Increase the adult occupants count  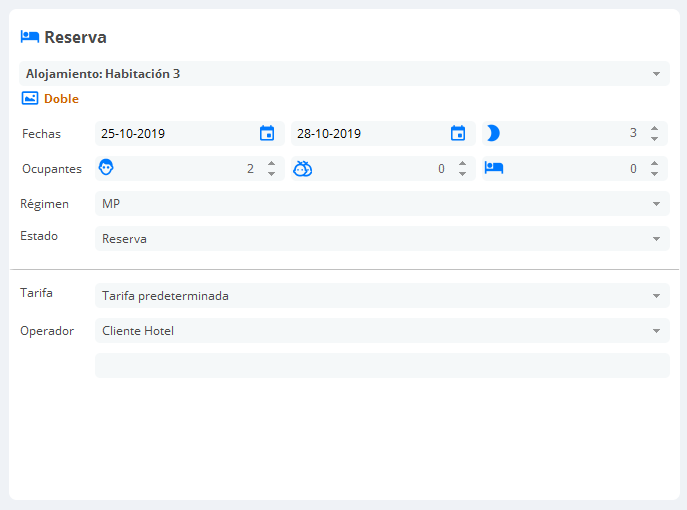click(271, 163)
